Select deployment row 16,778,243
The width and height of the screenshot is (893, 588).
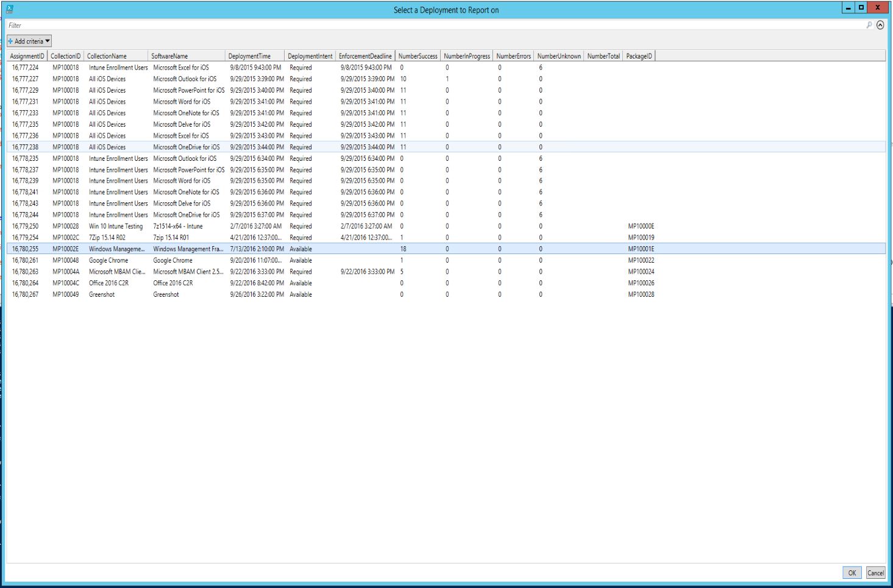(x=446, y=204)
